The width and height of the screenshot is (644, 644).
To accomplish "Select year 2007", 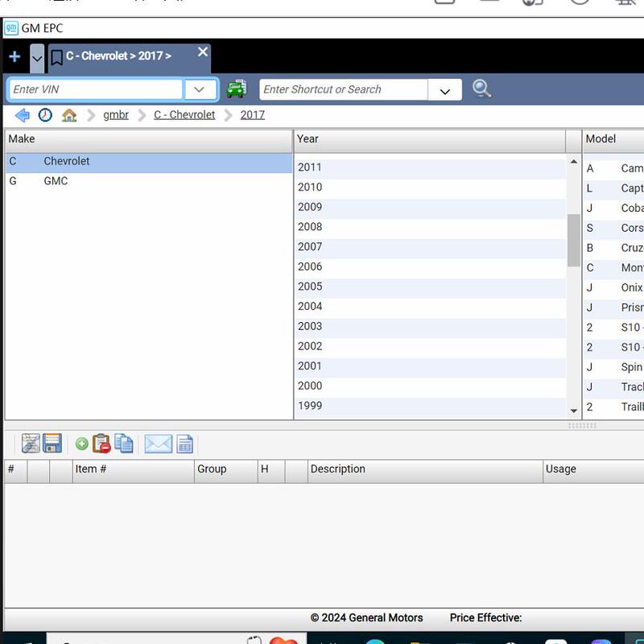I will click(x=431, y=247).
